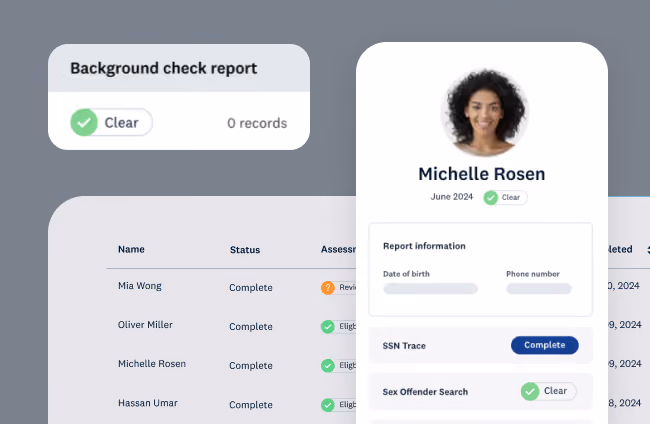Click the Report information heading
The height and width of the screenshot is (424, 650).
point(424,246)
